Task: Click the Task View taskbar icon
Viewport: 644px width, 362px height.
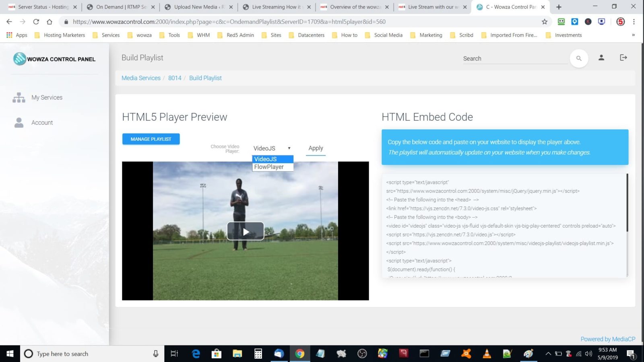Action: pyautogui.click(x=174, y=354)
